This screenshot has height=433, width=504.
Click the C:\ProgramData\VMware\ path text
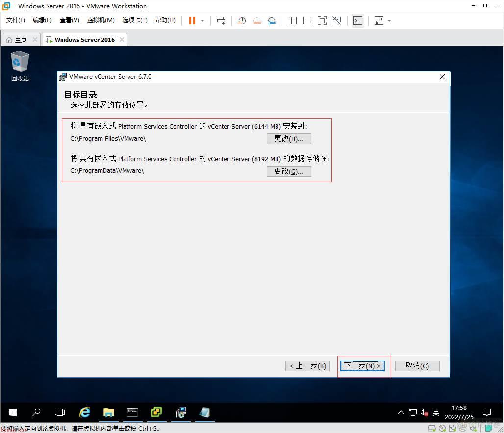click(x=107, y=171)
